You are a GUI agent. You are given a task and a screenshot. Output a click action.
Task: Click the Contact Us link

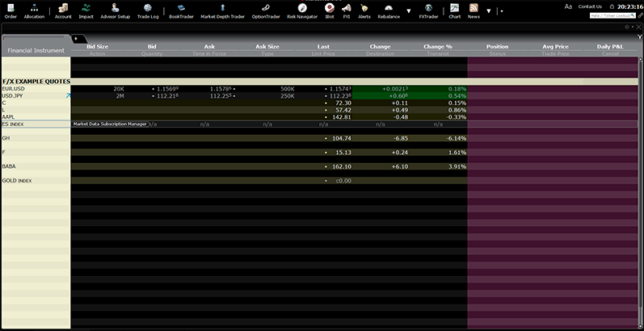[x=590, y=6]
